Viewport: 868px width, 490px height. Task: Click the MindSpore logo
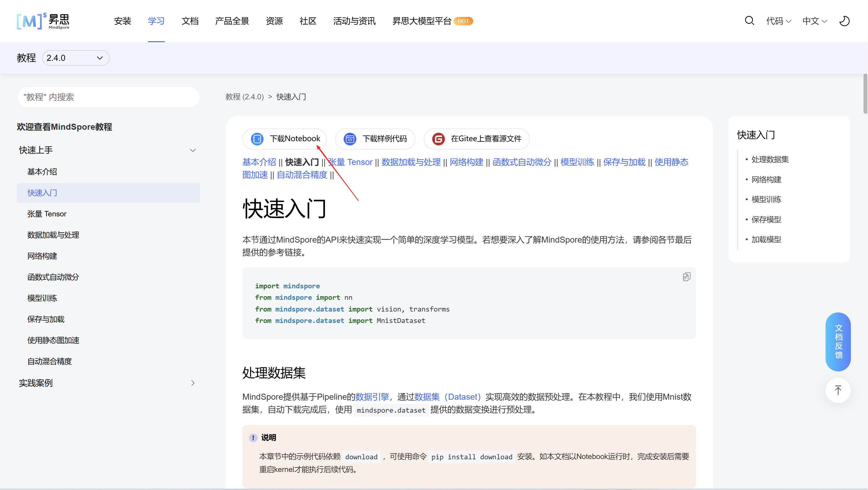click(43, 21)
